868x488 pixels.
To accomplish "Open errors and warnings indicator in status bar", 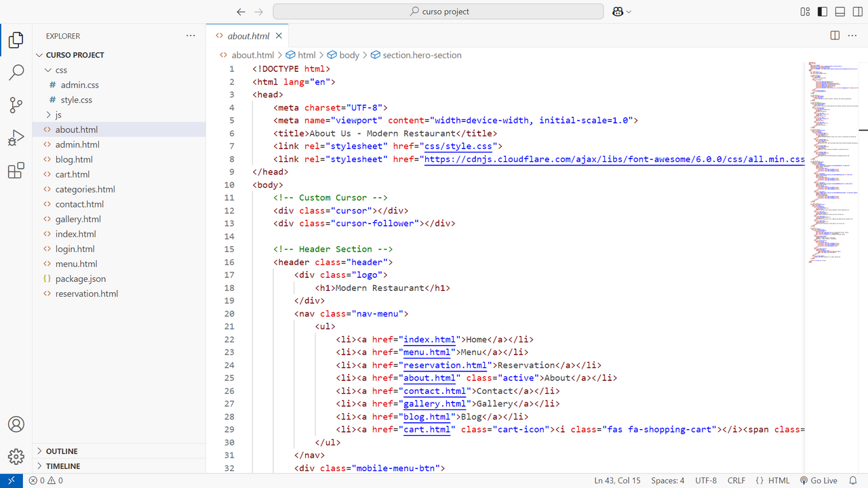I will coord(46,481).
